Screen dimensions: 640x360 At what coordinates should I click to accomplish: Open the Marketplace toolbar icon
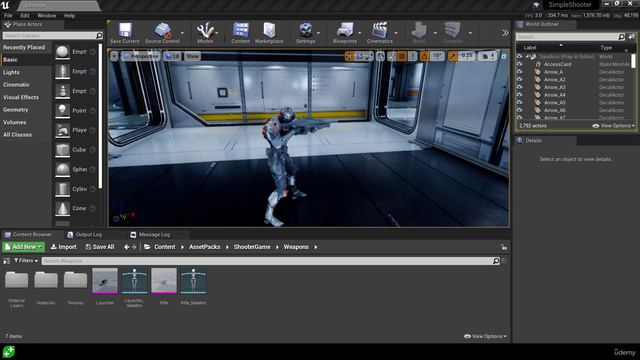[269, 33]
